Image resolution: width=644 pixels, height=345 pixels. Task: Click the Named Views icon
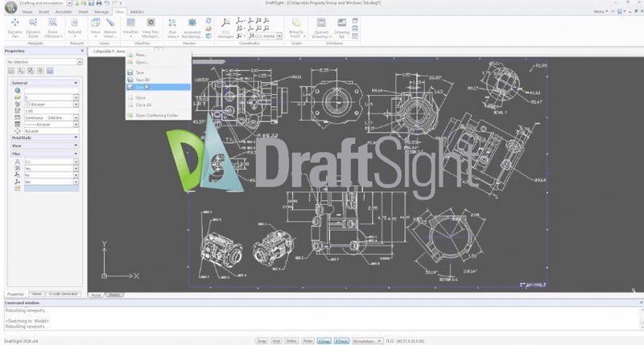pos(109,23)
